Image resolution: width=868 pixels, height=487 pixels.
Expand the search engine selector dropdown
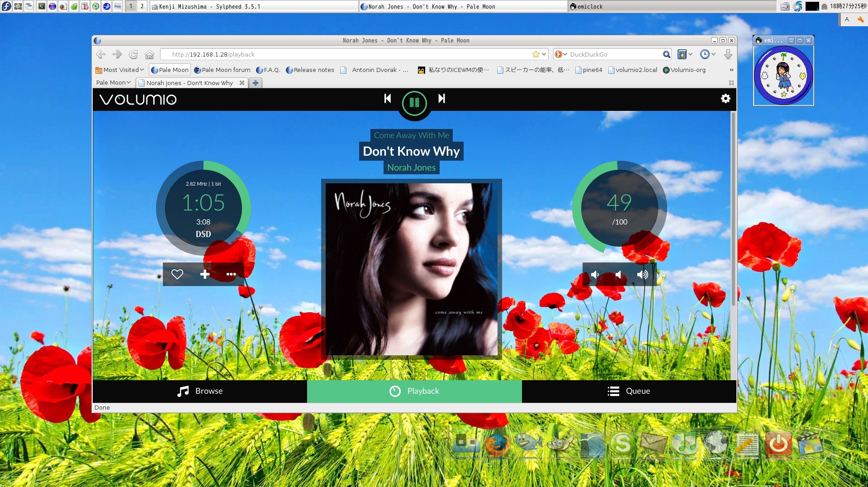(561, 54)
